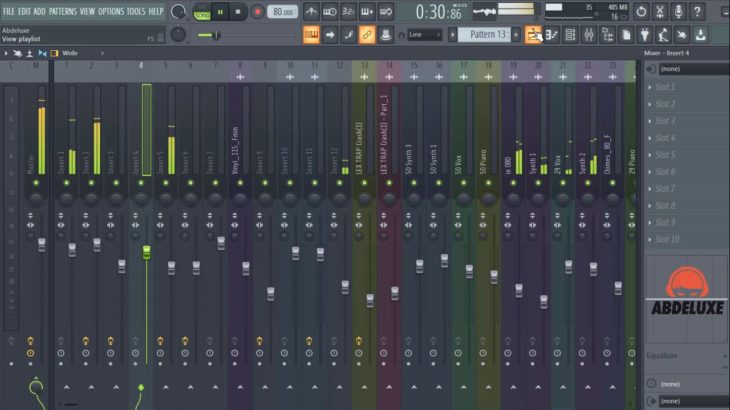Mute the Master track green LED
This screenshot has width=730, height=410.
tap(36, 183)
